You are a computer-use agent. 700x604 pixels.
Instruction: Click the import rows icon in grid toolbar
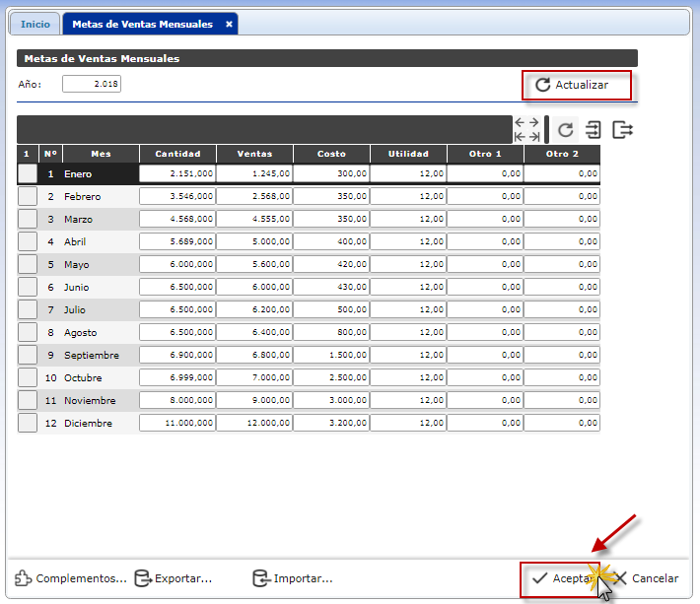pyautogui.click(x=594, y=130)
